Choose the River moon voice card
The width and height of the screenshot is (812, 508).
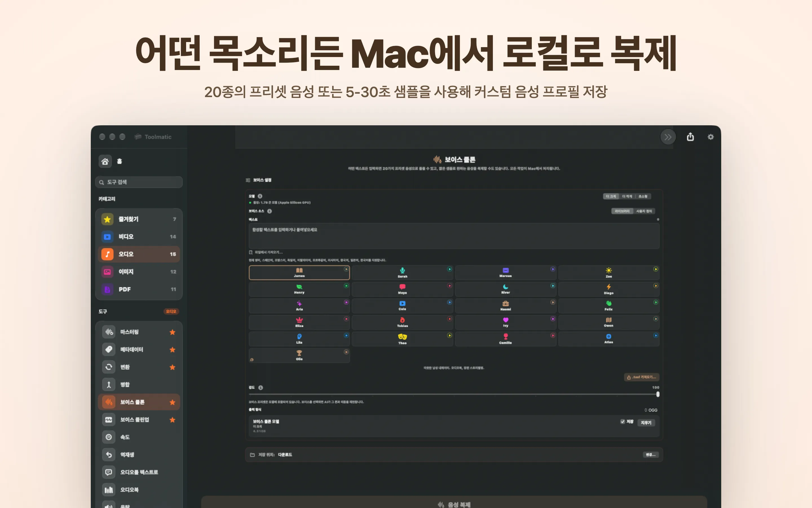[x=505, y=289]
